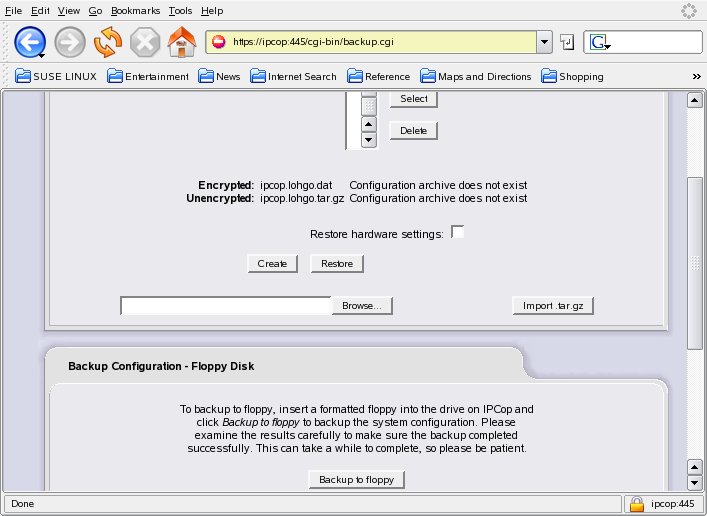This screenshot has height=516, width=707.
Task: Open the Tools menu
Action: tap(180, 10)
